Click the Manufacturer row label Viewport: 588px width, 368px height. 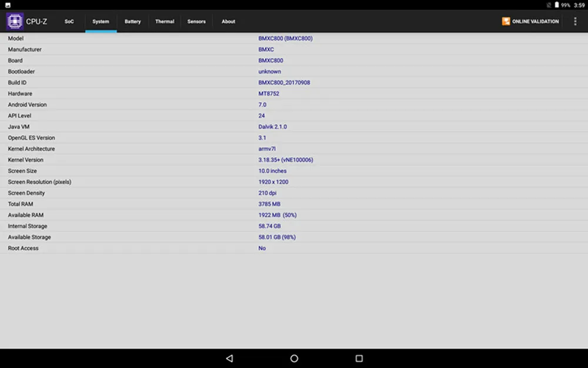pos(25,49)
